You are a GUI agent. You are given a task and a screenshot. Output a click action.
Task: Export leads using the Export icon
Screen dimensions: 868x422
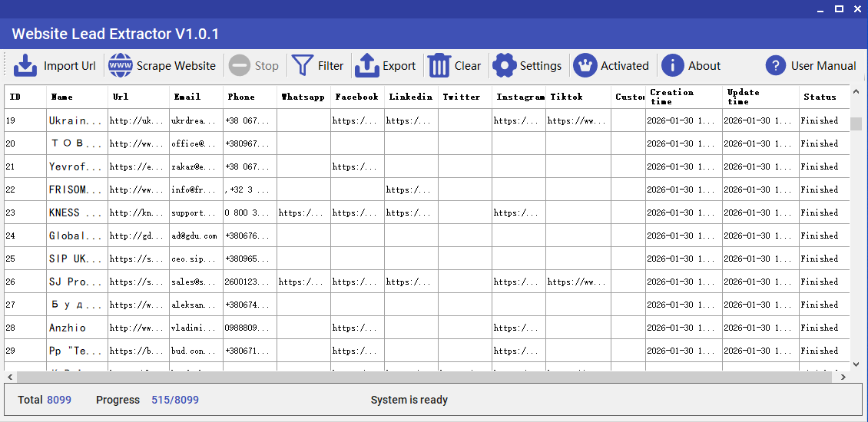pyautogui.click(x=367, y=66)
